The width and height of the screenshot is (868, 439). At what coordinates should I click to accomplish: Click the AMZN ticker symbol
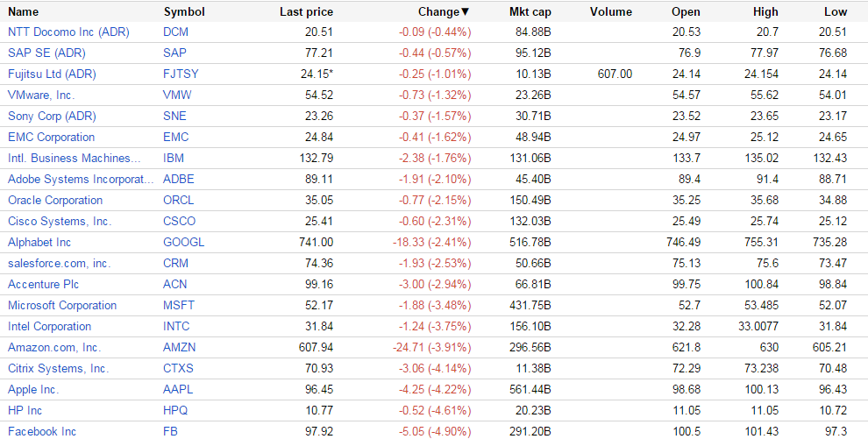pyautogui.click(x=180, y=347)
